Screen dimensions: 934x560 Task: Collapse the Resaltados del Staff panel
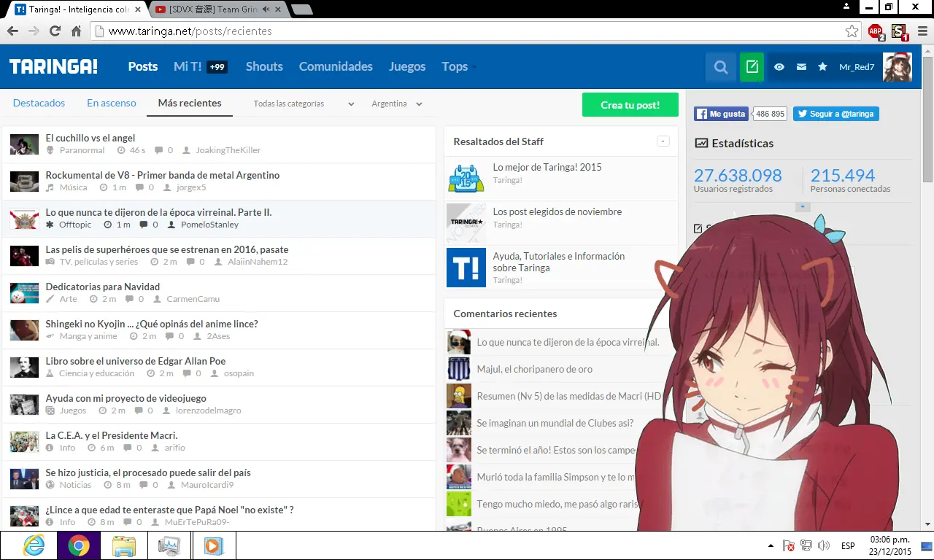[x=663, y=141]
